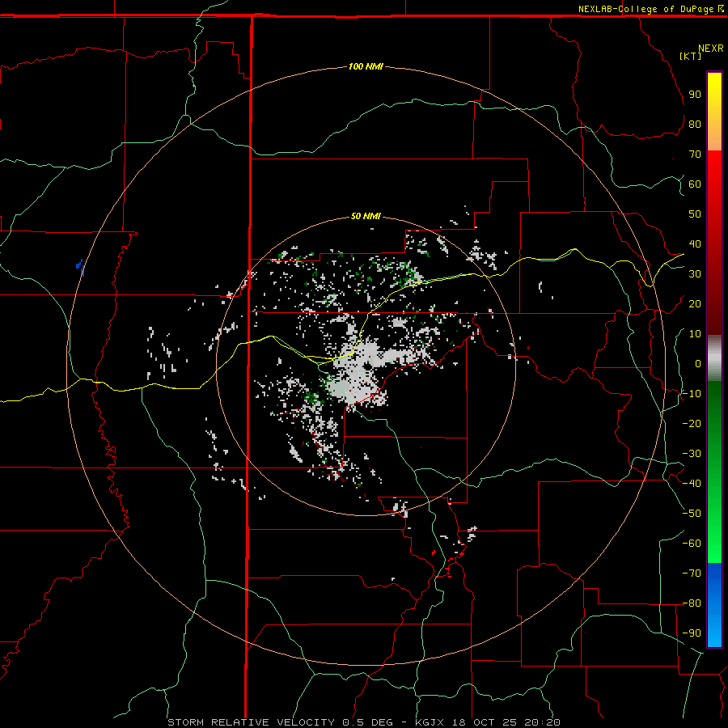Click the -30 value on the velocity scale
Screen dimensions: 728x728
coord(692,454)
